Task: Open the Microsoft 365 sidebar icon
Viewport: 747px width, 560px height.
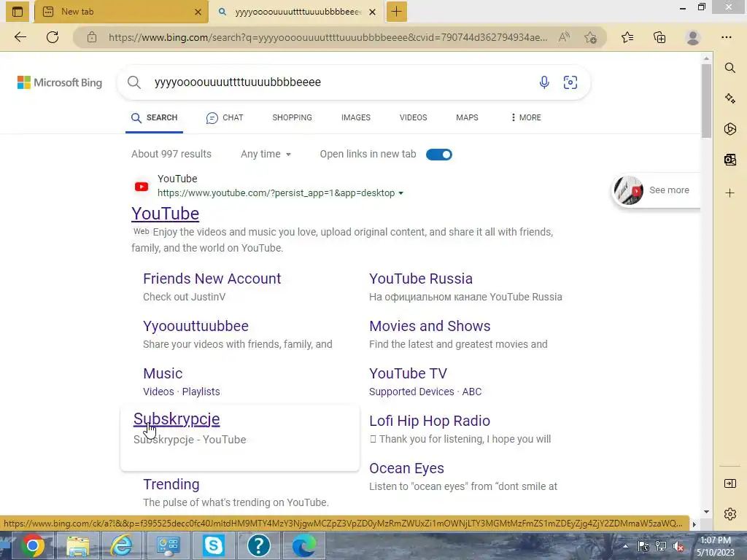Action: coord(729,128)
